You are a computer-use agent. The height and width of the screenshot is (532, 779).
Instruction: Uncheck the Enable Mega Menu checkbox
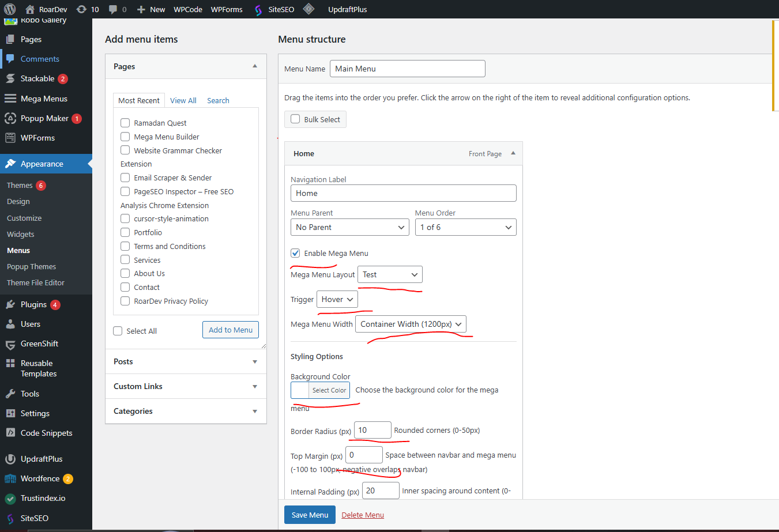(x=295, y=253)
